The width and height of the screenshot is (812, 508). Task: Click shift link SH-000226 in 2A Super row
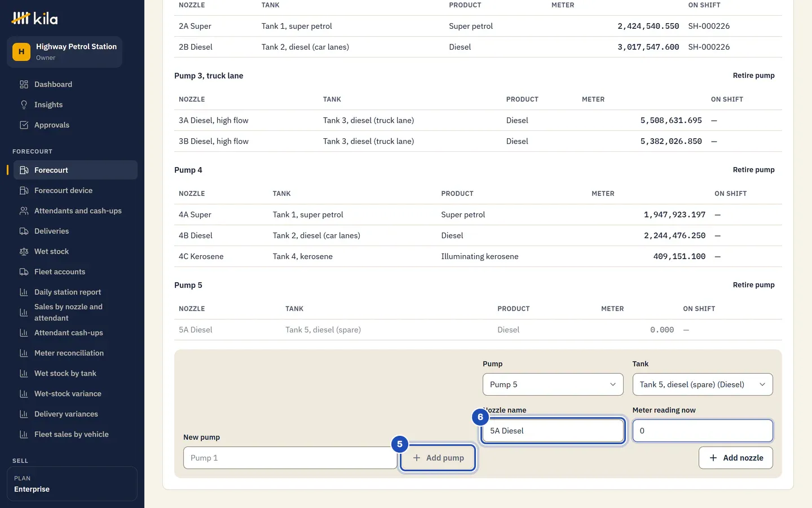(709, 26)
